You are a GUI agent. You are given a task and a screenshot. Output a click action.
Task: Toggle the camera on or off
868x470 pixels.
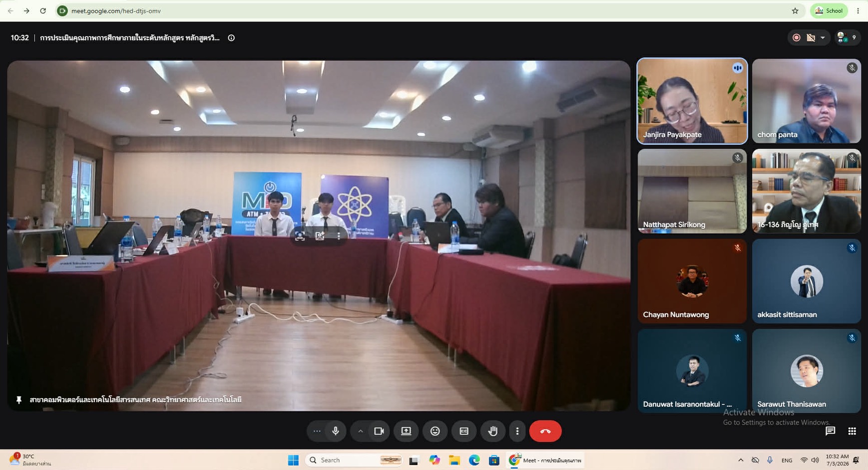pyautogui.click(x=379, y=431)
